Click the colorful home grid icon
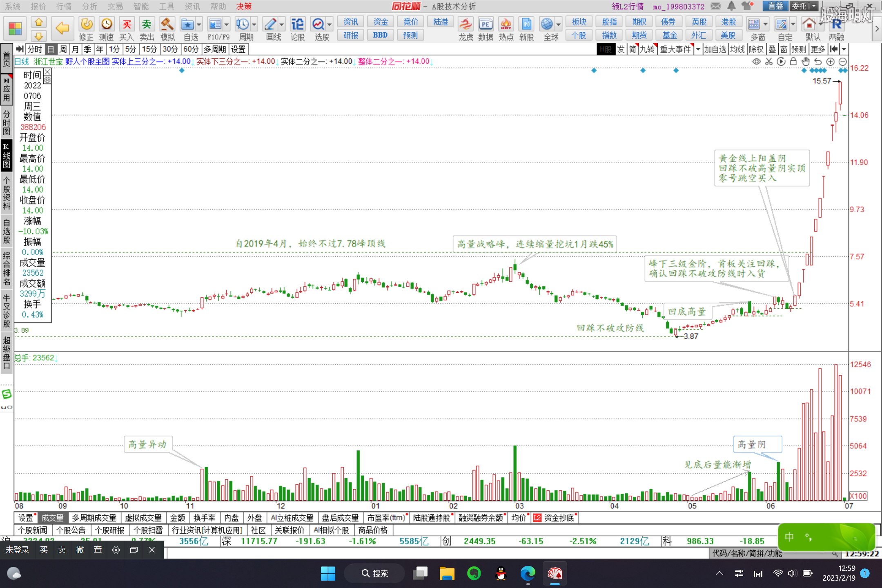 [15, 29]
